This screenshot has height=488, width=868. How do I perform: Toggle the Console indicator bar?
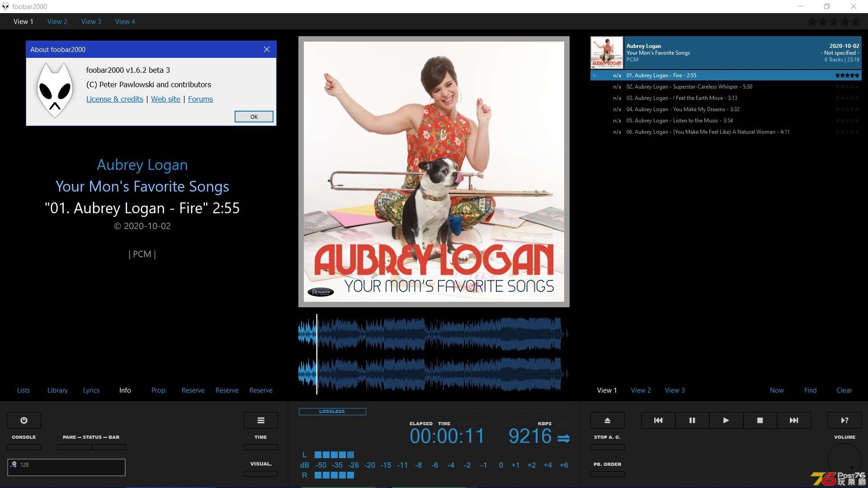pyautogui.click(x=24, y=447)
